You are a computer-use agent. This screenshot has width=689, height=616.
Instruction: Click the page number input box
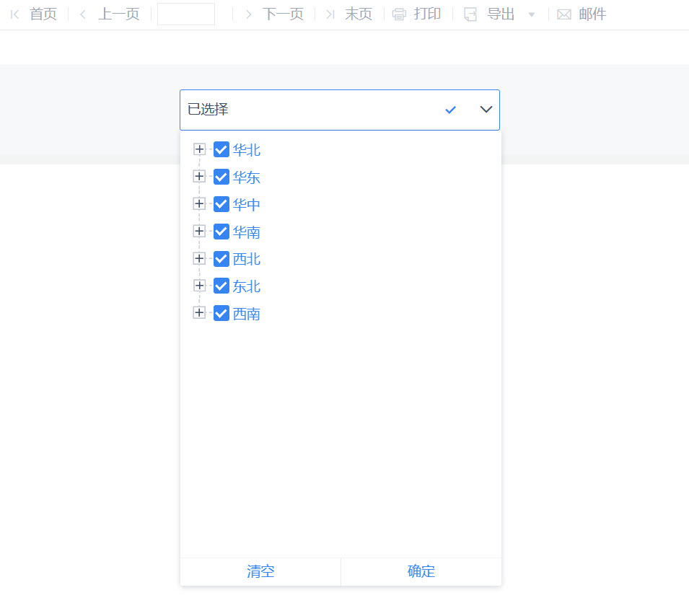point(186,14)
